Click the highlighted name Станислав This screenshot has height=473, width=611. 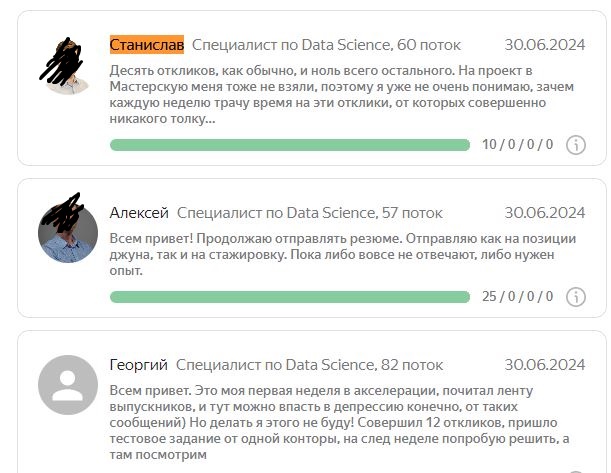tap(146, 45)
